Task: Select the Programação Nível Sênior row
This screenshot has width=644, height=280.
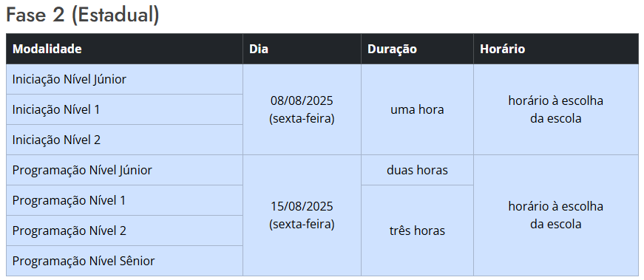Action: [x=124, y=261]
